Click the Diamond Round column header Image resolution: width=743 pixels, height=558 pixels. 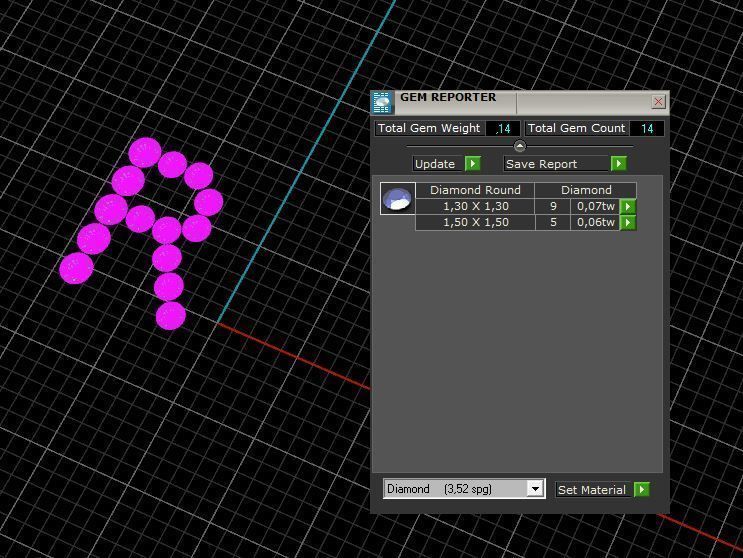point(475,190)
